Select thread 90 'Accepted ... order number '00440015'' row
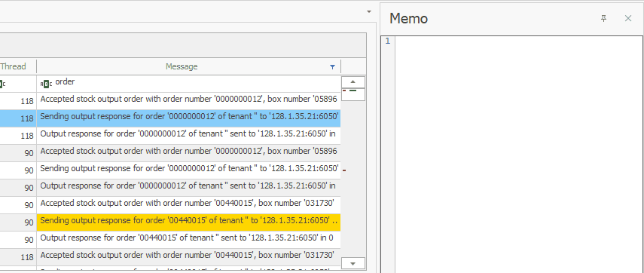 pyautogui.click(x=188, y=205)
